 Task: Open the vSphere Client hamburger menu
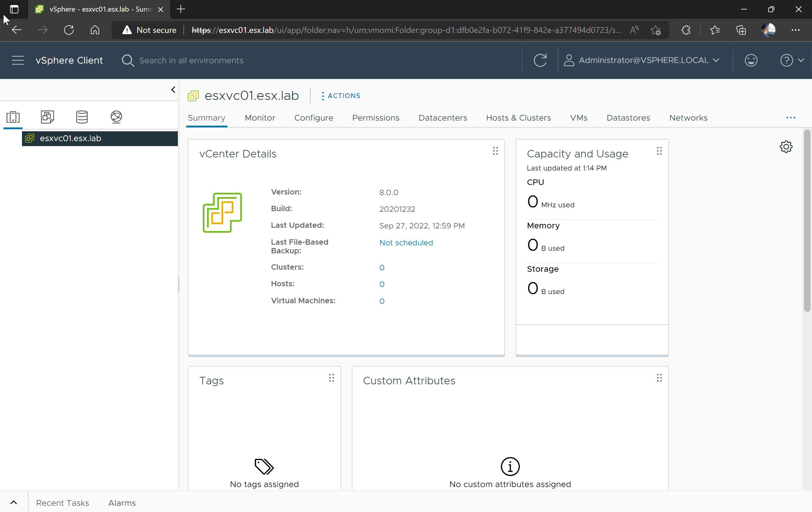18,60
